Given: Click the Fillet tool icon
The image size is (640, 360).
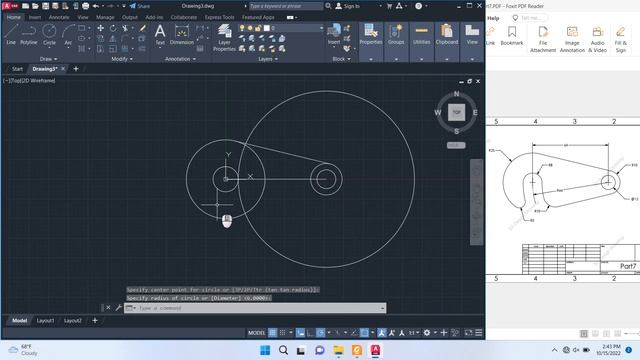Looking at the screenshot, I should [125, 39].
